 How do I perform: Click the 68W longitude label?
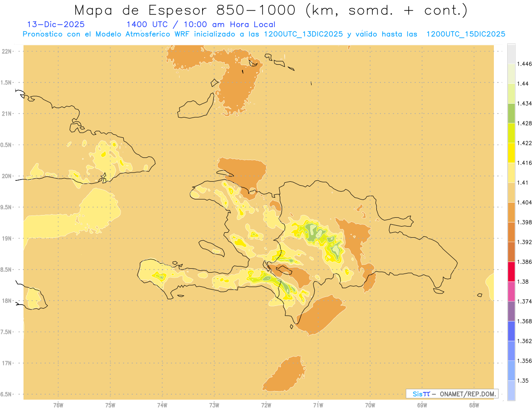coord(474,405)
